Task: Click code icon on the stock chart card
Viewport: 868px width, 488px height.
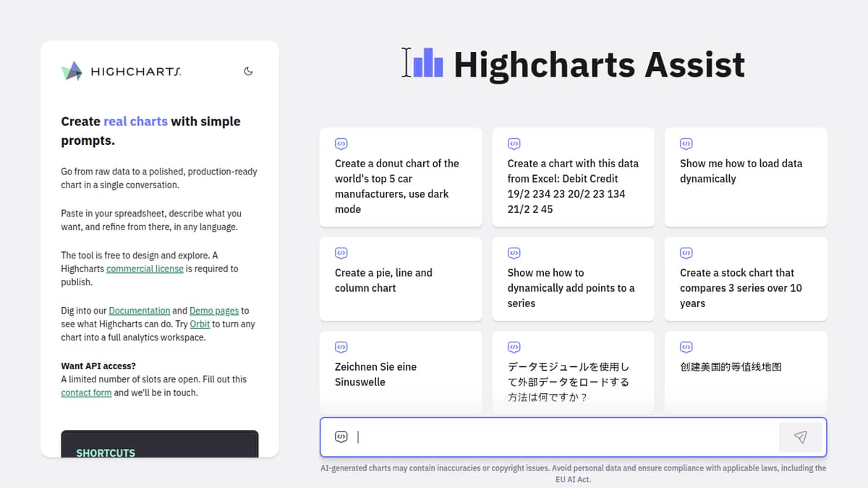Action: point(686,253)
